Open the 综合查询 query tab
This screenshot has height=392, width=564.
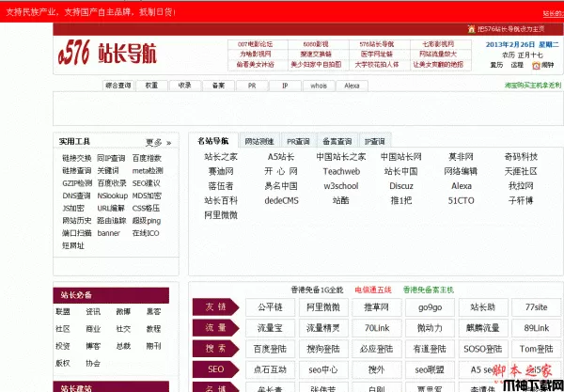click(118, 86)
